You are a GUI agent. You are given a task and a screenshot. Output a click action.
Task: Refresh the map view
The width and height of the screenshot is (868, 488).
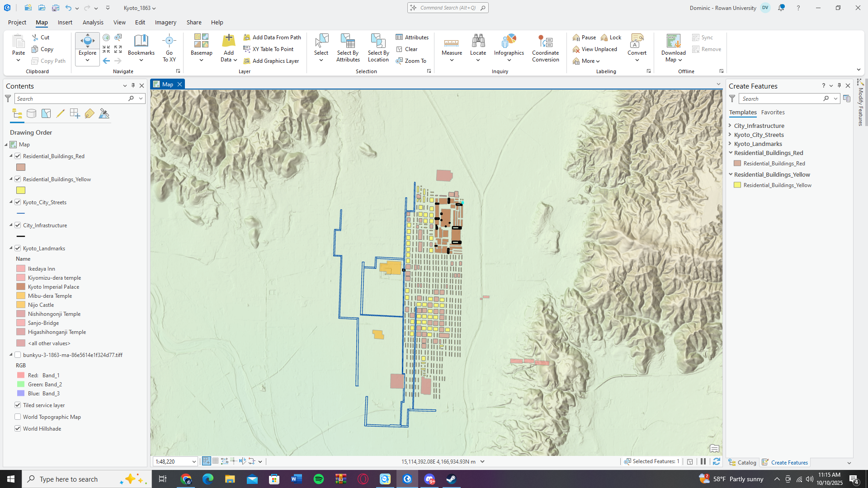pos(717,461)
